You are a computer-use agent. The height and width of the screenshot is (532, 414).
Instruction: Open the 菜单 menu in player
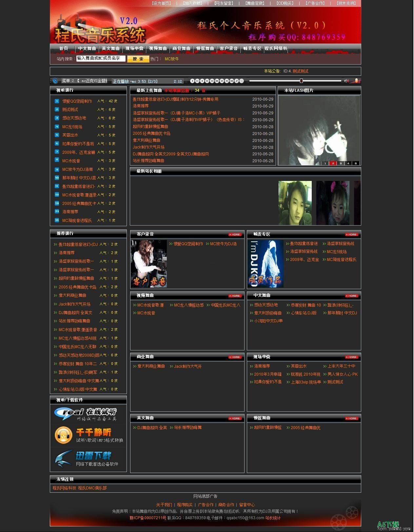tap(66, 81)
